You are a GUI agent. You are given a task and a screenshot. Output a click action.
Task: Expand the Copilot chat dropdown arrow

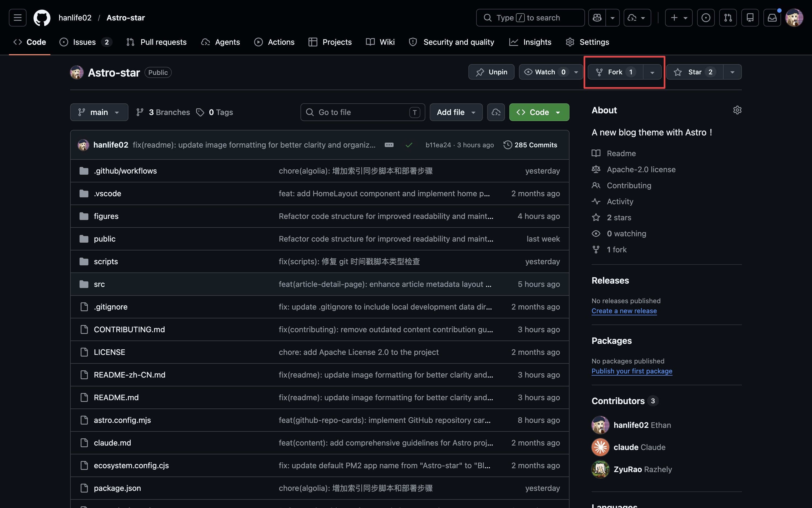(x=613, y=18)
